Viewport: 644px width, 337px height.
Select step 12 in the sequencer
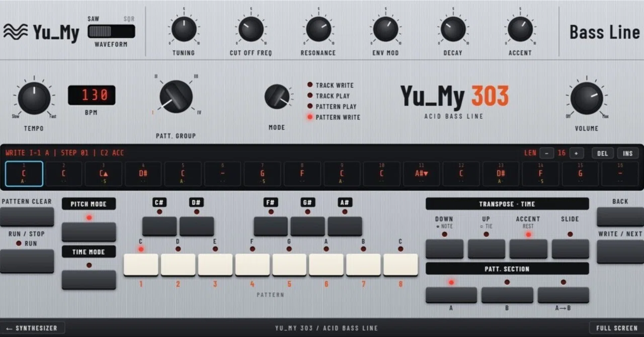point(461,174)
